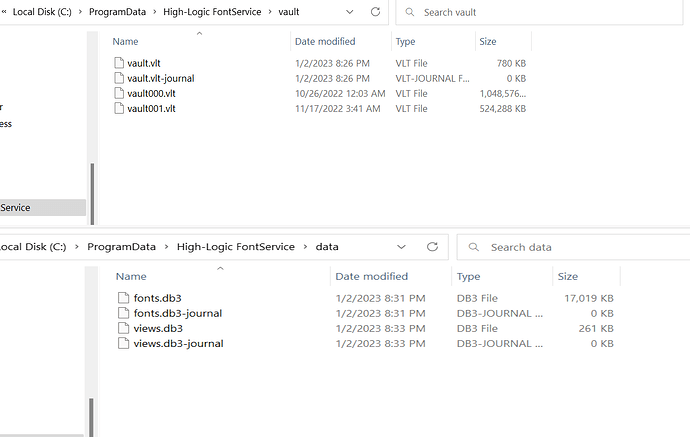Viewport: 690px width, 437px height.
Task: Sort by Name column in data window
Action: click(131, 276)
